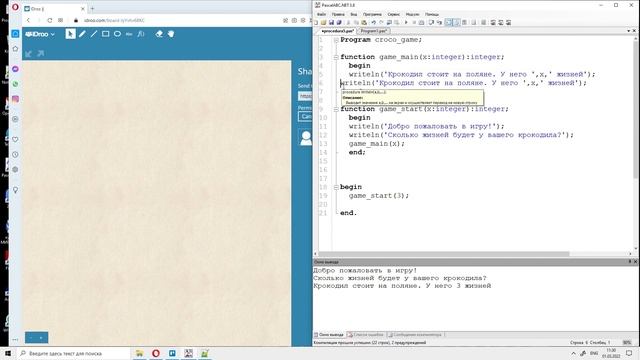The width and height of the screenshot is (640, 360).
Task: Switch to the Сообщения компилятора tab
Action: [x=415, y=335]
